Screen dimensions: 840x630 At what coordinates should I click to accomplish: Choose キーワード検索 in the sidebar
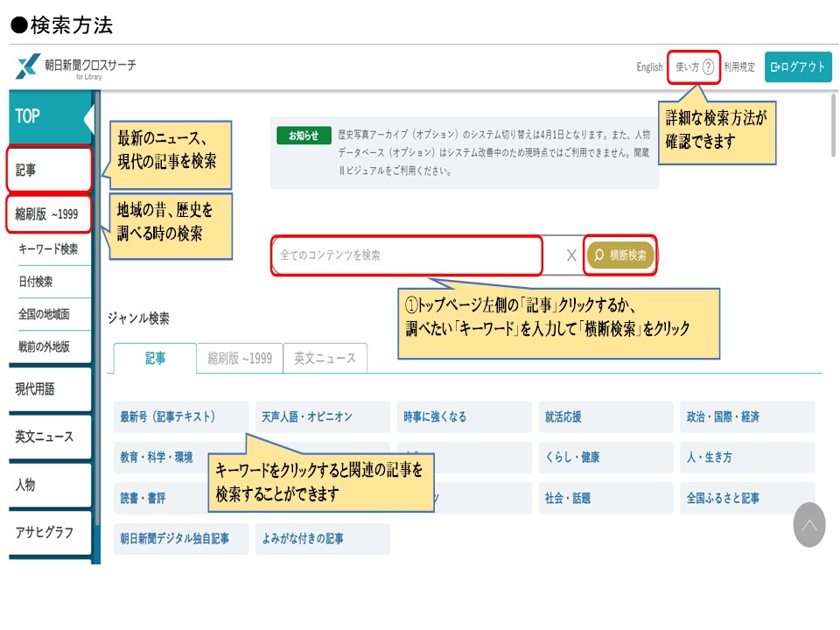[x=50, y=249]
